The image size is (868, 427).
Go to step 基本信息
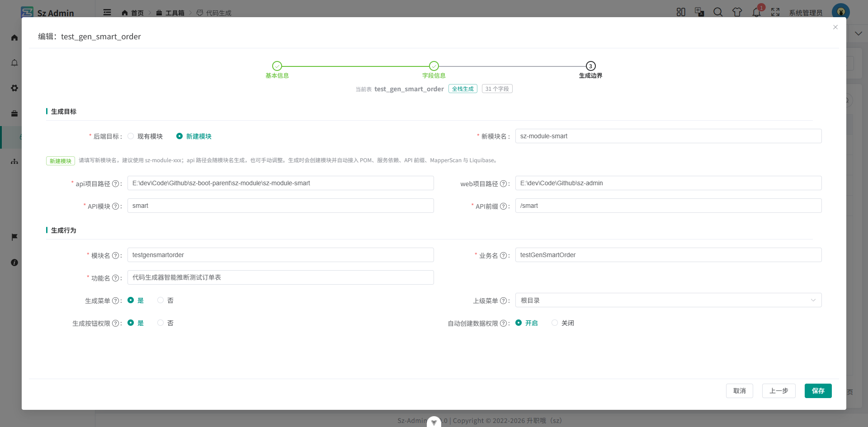tap(277, 70)
